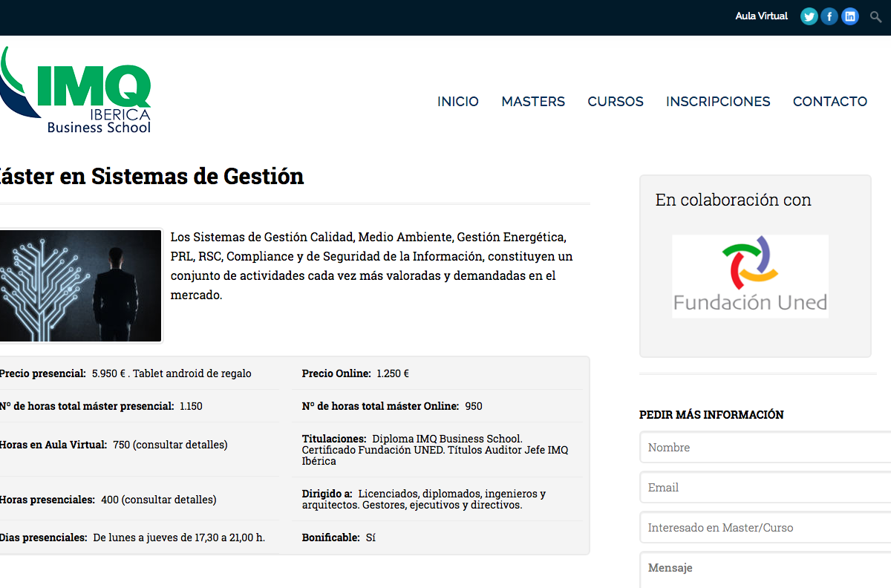This screenshot has width=891, height=588.
Task: Open the Fundación Uned logo
Action: 750,276
